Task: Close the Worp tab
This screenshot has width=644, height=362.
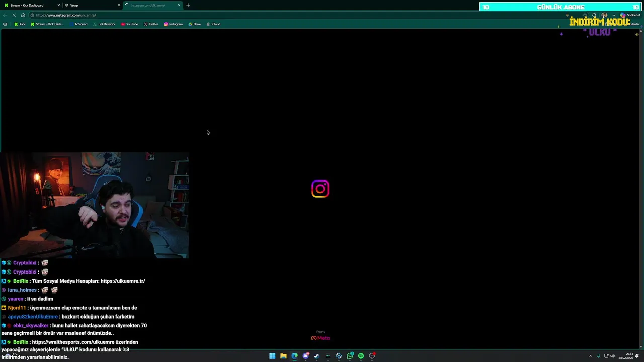Action: (119, 5)
